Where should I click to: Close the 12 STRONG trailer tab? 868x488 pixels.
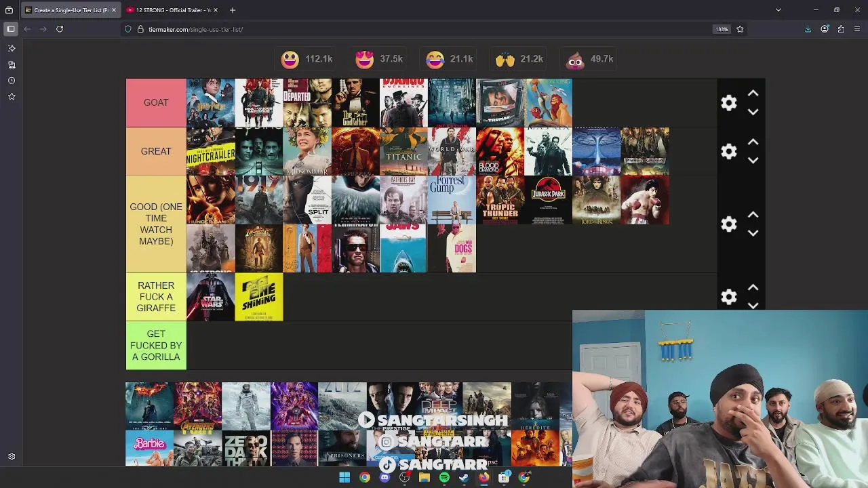click(x=216, y=10)
